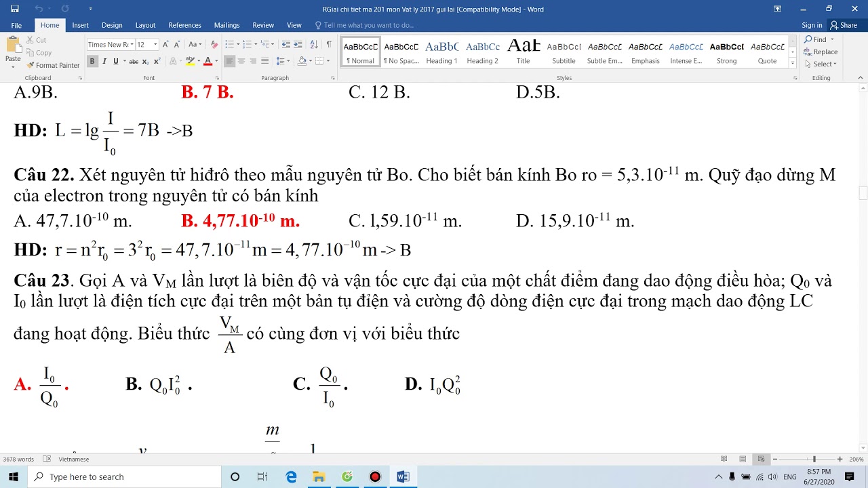
Task: Open the File menu tab
Action: [x=16, y=25]
